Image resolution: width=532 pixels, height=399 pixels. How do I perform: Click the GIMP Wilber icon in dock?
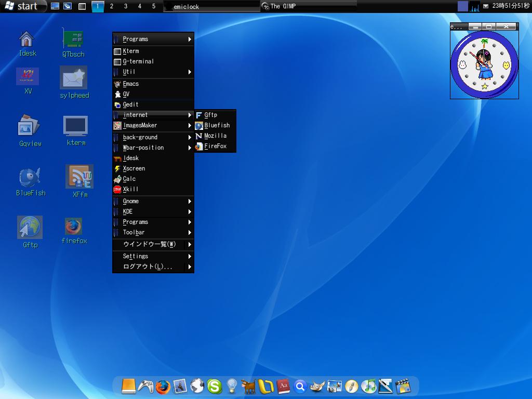click(317, 387)
